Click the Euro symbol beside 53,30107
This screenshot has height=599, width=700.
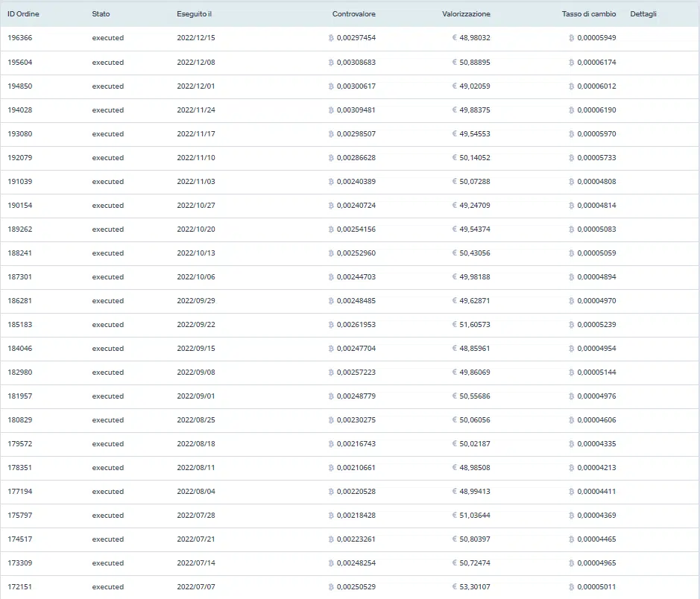click(455, 587)
